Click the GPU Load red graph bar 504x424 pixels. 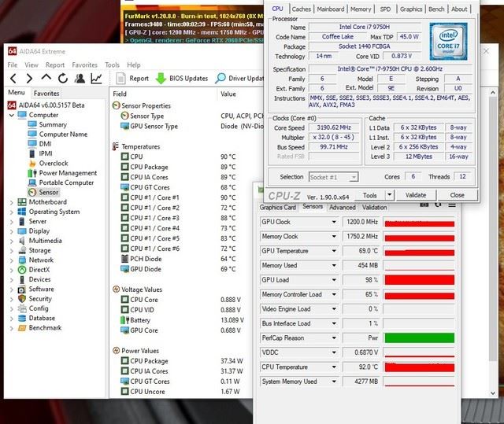pyautogui.click(x=420, y=280)
